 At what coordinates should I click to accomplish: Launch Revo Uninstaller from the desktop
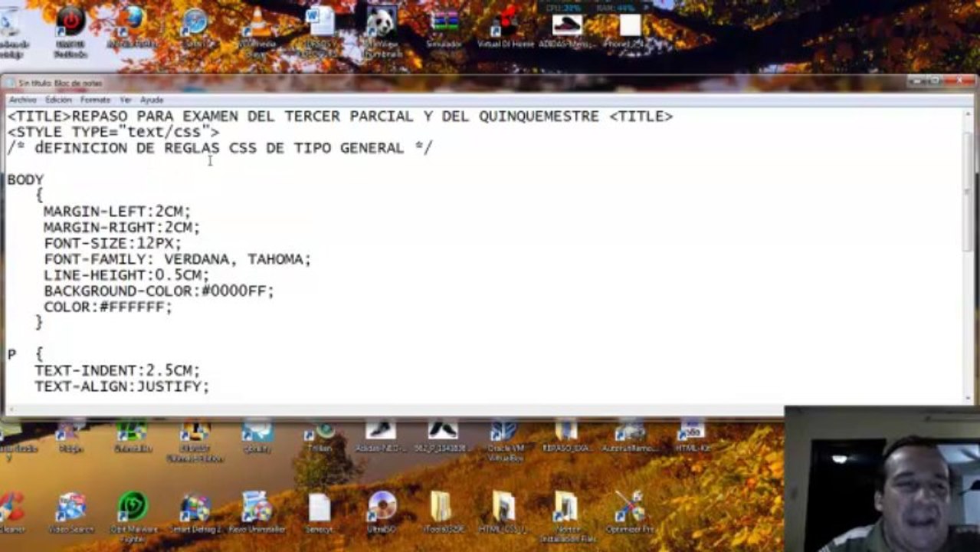257,512
